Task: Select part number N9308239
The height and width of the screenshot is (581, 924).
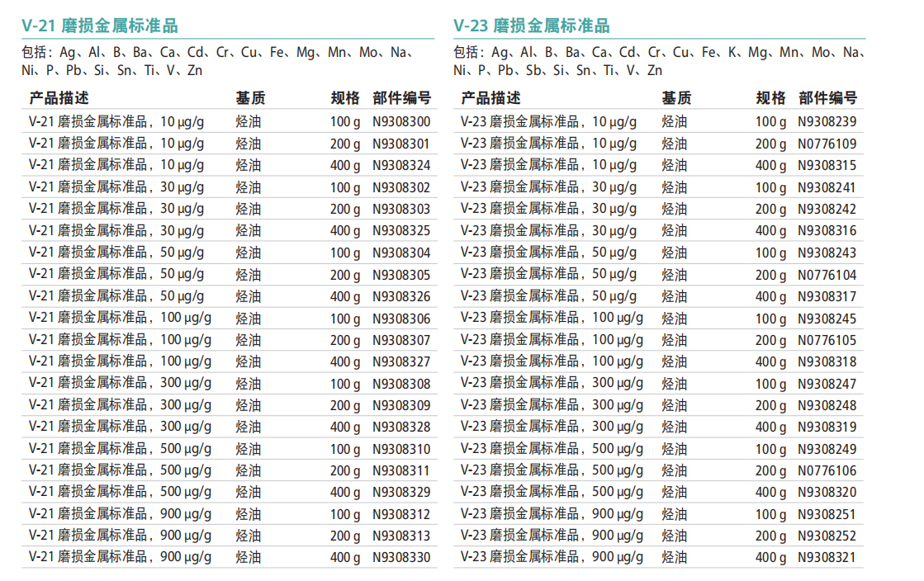Action: 827,122
